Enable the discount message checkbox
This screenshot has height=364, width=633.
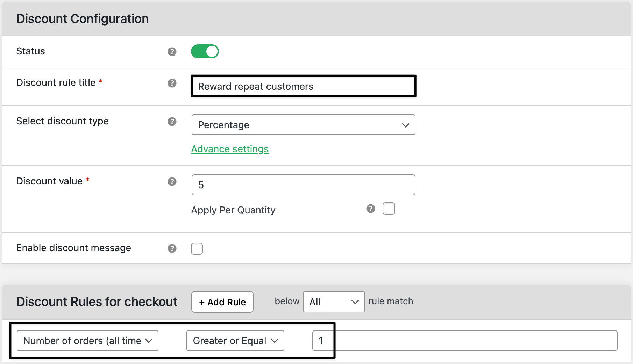coord(197,249)
